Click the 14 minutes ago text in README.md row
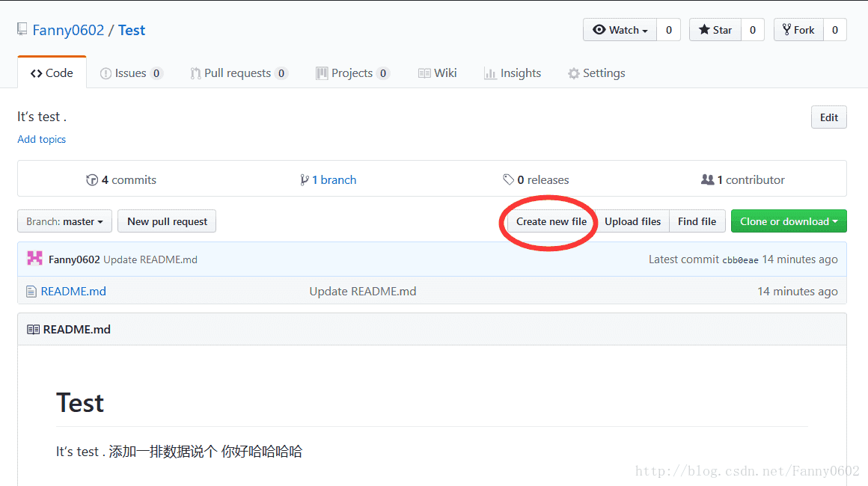The height and width of the screenshot is (486, 868). pos(797,292)
